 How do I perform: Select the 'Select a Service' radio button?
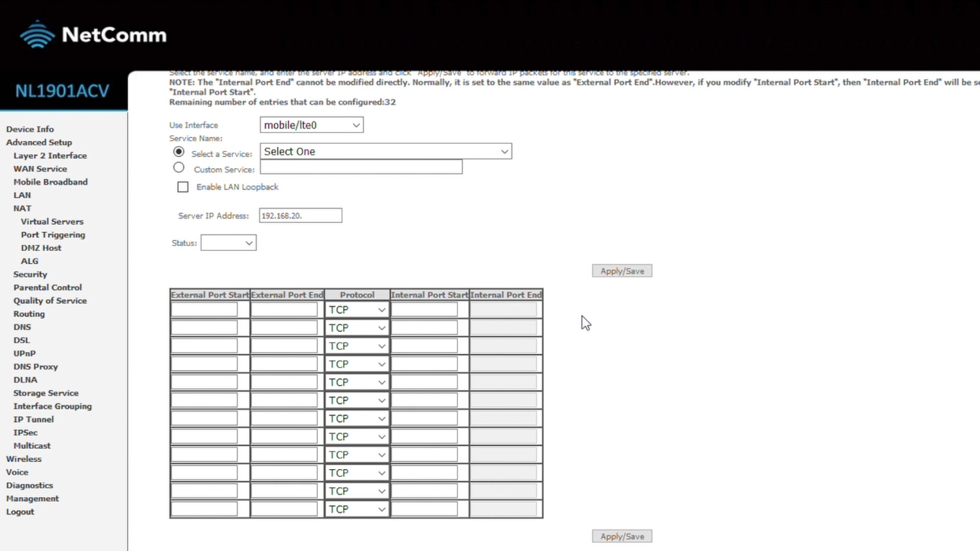(x=179, y=152)
